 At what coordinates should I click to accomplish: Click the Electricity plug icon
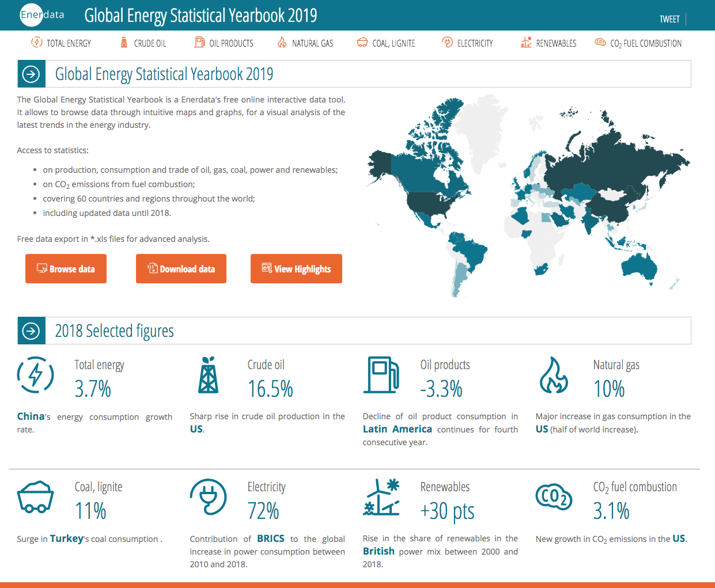tap(209, 497)
